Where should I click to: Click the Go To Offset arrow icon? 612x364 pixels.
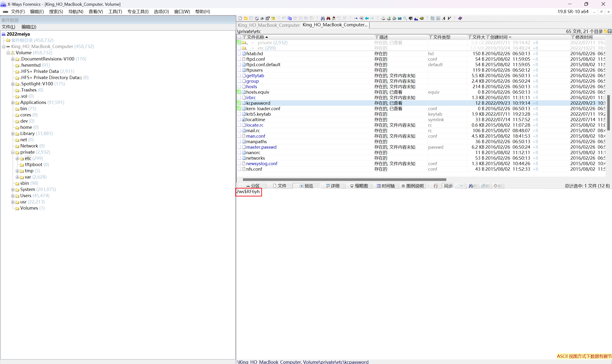356,18
